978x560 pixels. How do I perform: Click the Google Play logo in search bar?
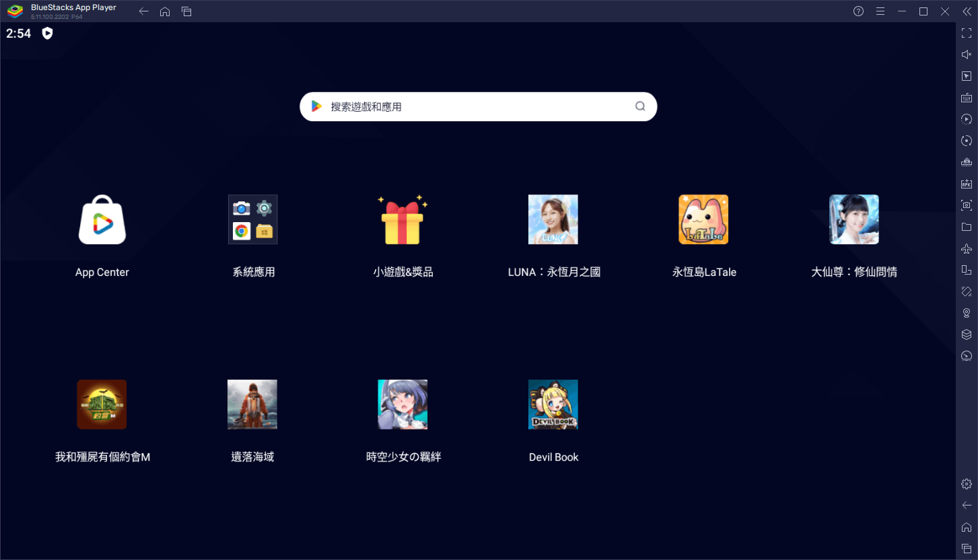tap(316, 106)
